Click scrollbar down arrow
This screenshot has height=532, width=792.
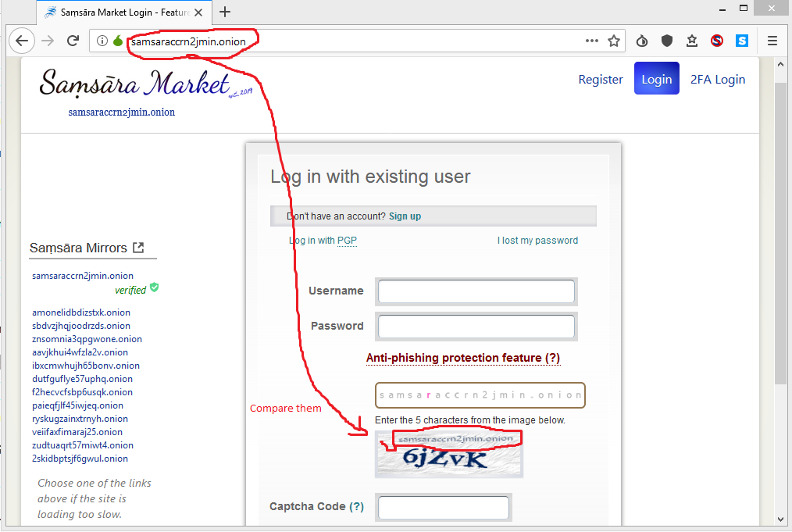(x=781, y=520)
